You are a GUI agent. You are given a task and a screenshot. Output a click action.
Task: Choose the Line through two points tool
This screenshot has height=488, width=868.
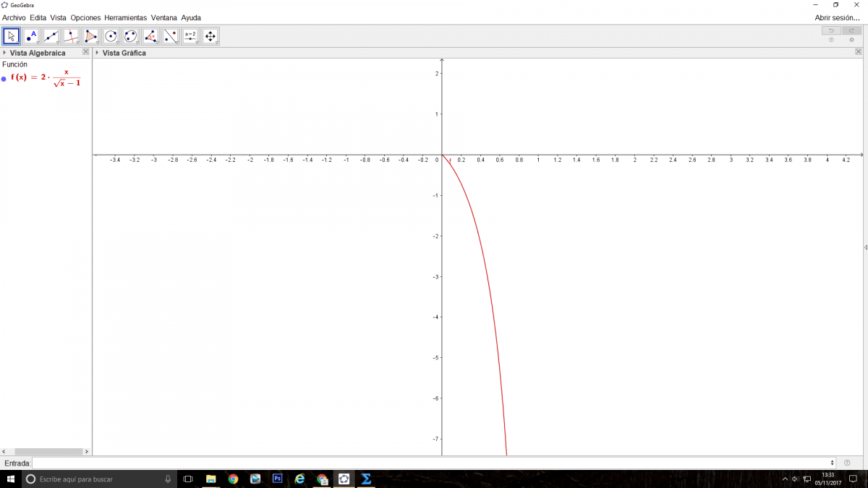point(51,36)
